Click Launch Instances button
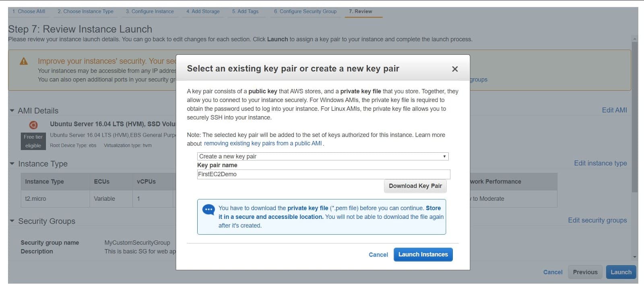Screen dimensions: 644x287 tap(423, 254)
